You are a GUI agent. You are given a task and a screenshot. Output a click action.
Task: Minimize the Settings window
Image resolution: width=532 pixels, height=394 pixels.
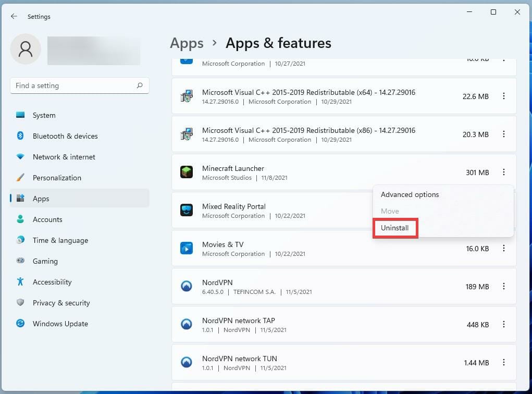click(x=469, y=12)
